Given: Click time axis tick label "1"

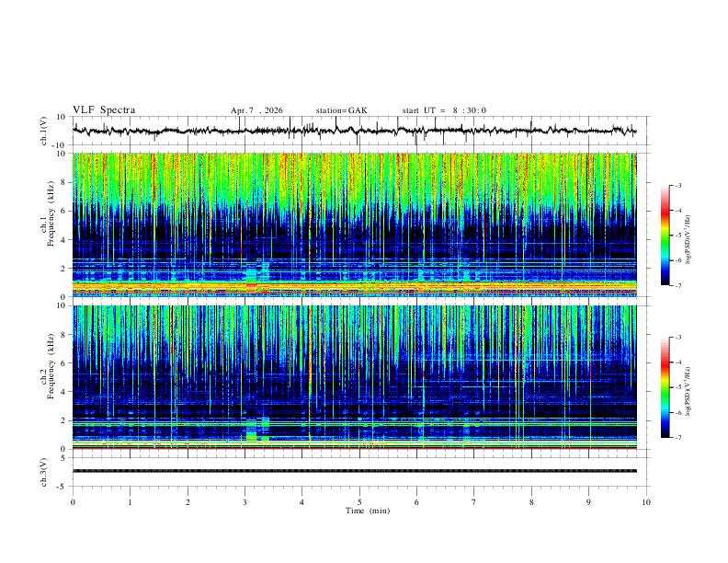Looking at the screenshot, I should tap(130, 502).
